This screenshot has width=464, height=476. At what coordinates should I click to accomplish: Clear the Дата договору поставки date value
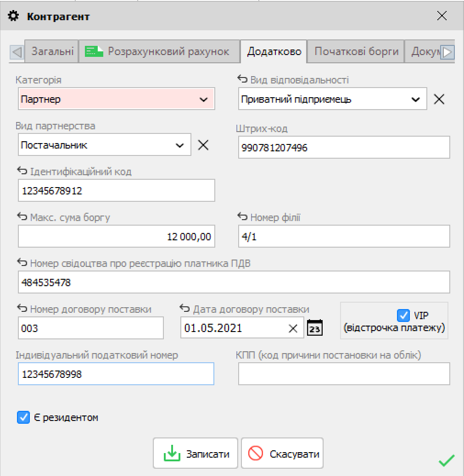click(292, 328)
